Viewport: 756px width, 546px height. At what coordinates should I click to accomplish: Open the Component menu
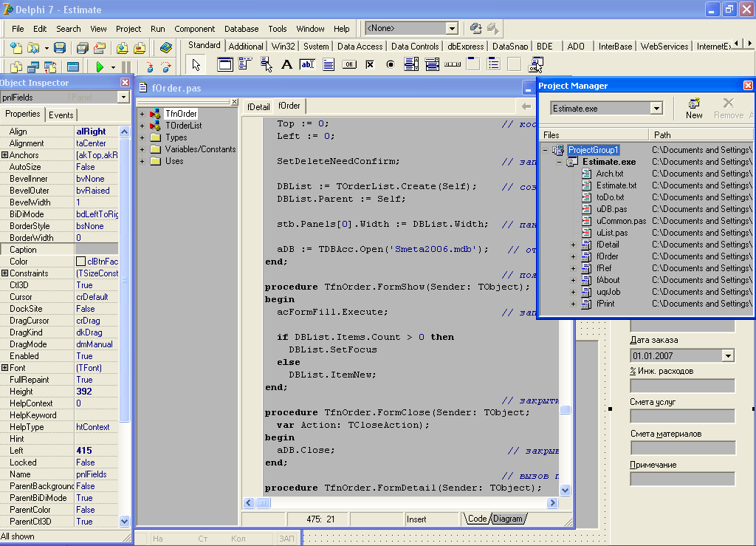(195, 29)
